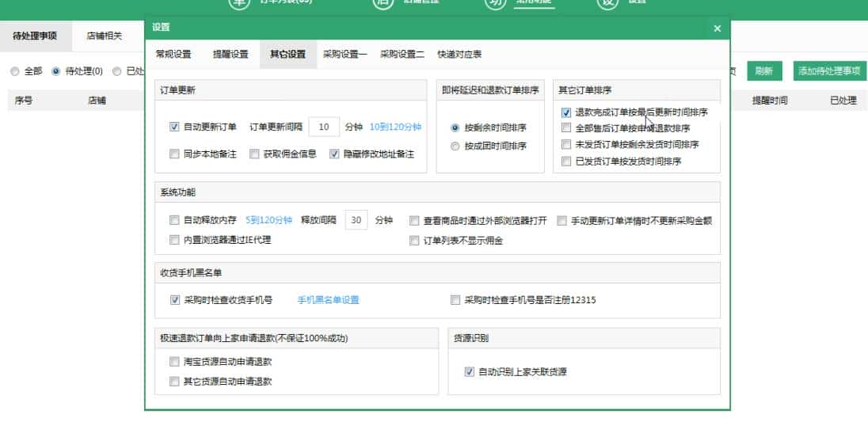This screenshot has width=868, height=441.
Task: Open the 提醒设置 tab
Action: point(230,55)
